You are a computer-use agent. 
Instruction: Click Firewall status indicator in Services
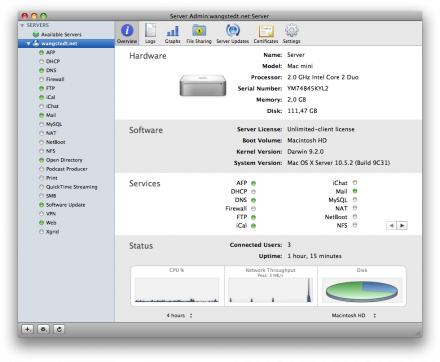click(x=253, y=209)
